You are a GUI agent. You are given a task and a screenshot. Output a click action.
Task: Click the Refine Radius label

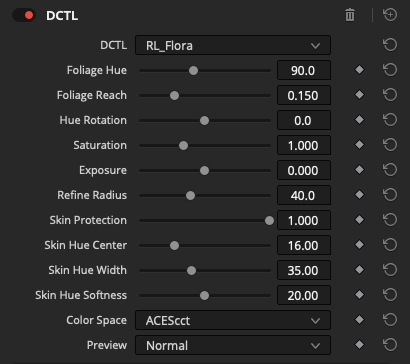92,195
